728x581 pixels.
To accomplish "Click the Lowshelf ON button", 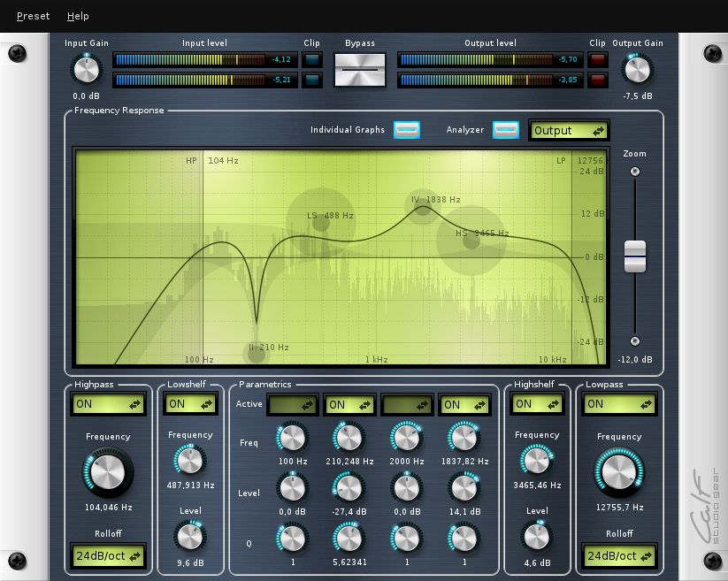I will click(190, 404).
